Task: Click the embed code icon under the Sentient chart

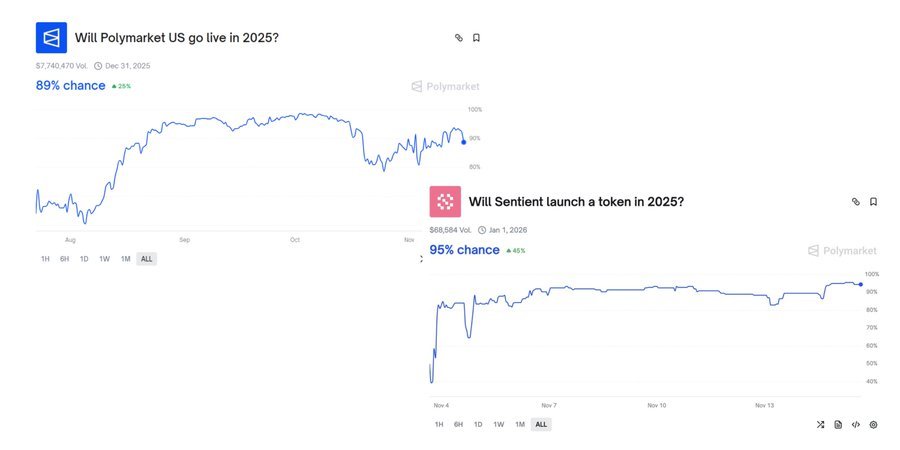Action: pos(856,424)
